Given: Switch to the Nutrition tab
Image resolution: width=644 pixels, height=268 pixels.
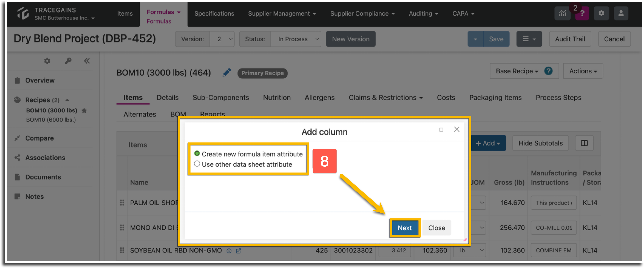Looking at the screenshot, I should point(277,97).
